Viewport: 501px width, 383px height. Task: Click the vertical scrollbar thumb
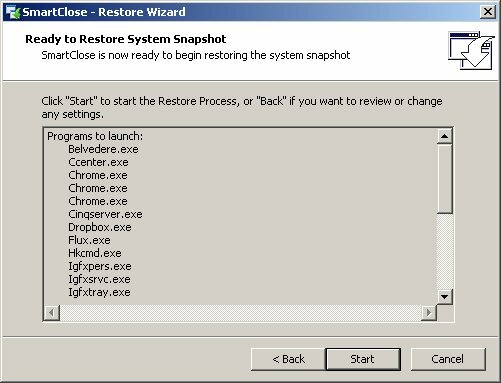[444, 179]
